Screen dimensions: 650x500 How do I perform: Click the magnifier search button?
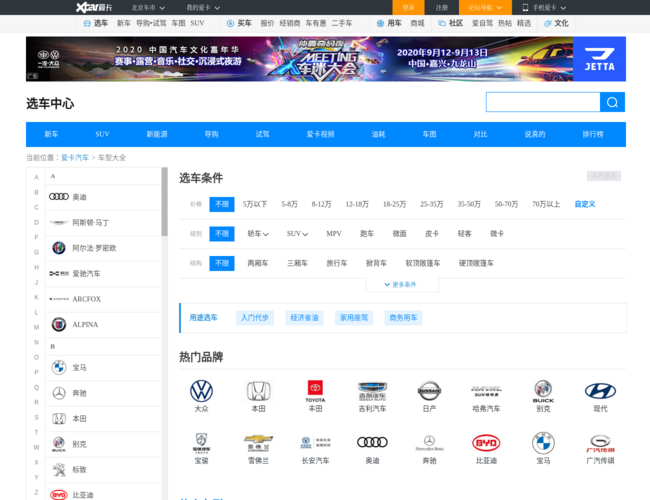[612, 102]
